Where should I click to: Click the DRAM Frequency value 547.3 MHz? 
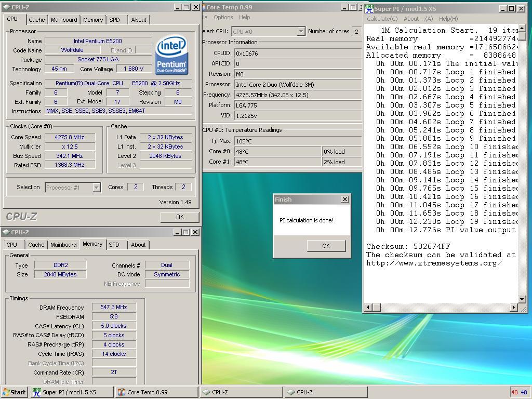point(114,308)
